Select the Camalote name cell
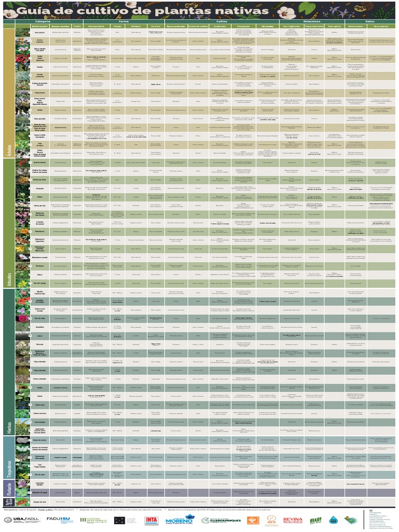This screenshot has width=399, height=532. point(39,484)
